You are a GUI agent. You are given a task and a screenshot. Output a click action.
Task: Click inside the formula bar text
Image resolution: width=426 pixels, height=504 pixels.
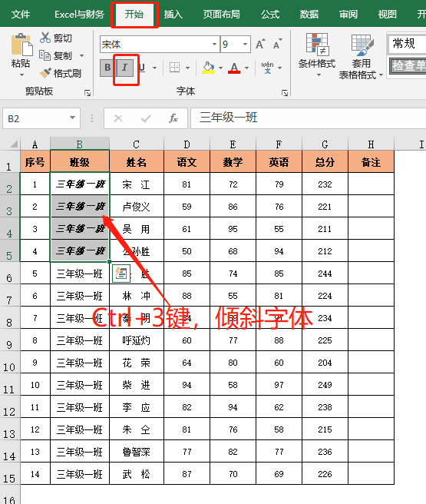(x=229, y=118)
